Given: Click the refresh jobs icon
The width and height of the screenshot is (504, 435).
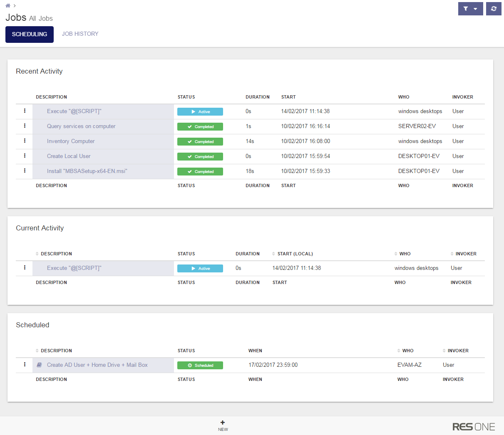Looking at the screenshot, I should click(x=494, y=9).
